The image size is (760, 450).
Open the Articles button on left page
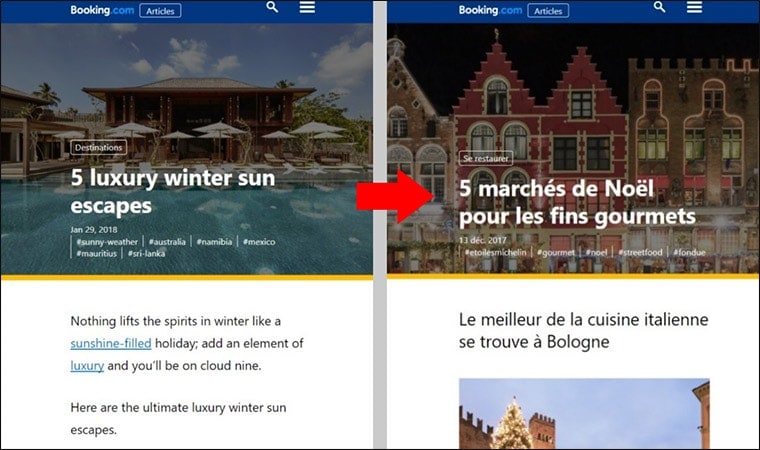coord(160,11)
